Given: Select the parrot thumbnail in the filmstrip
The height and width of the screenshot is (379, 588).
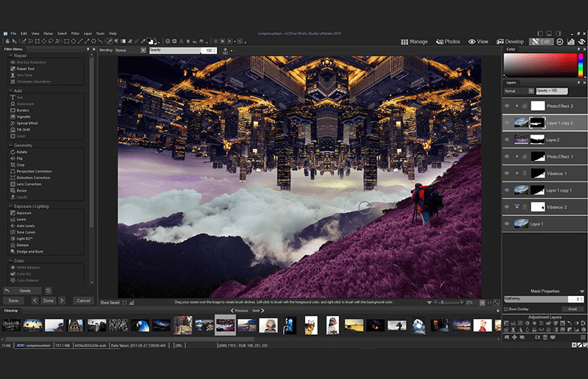Looking at the screenshot, I should click(x=140, y=324).
